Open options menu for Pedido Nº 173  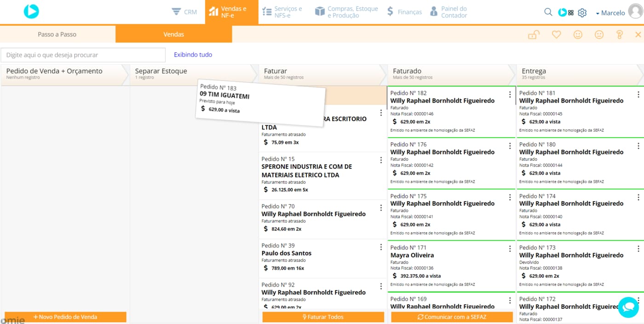[638, 249]
